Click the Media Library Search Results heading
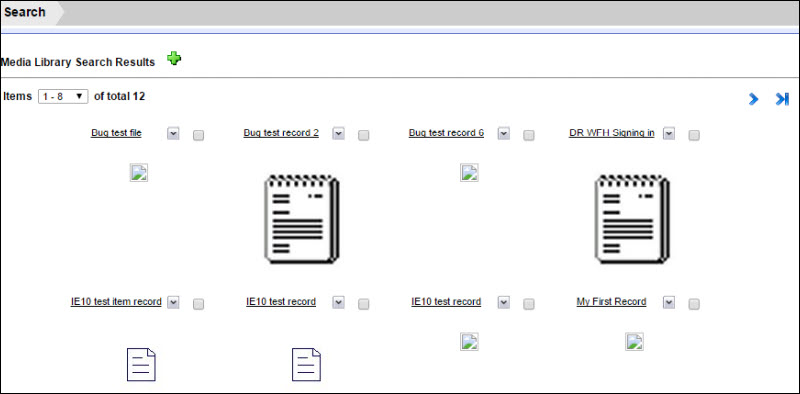 pyautogui.click(x=78, y=62)
